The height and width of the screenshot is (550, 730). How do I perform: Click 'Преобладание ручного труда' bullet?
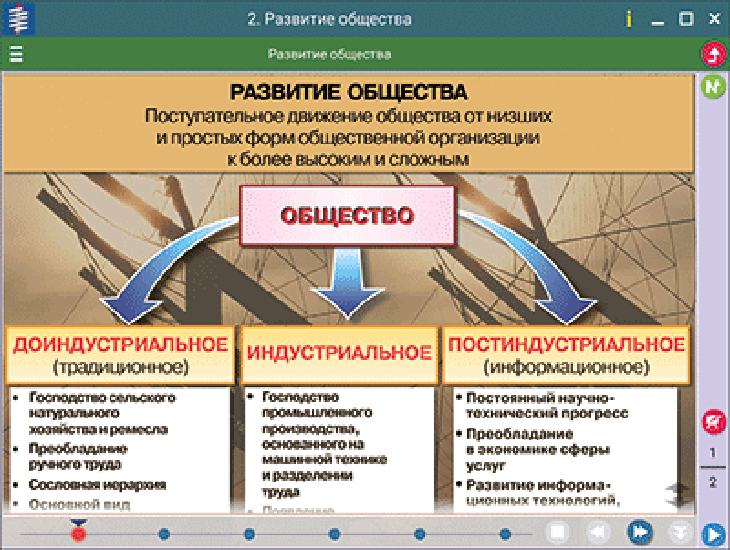(78, 456)
